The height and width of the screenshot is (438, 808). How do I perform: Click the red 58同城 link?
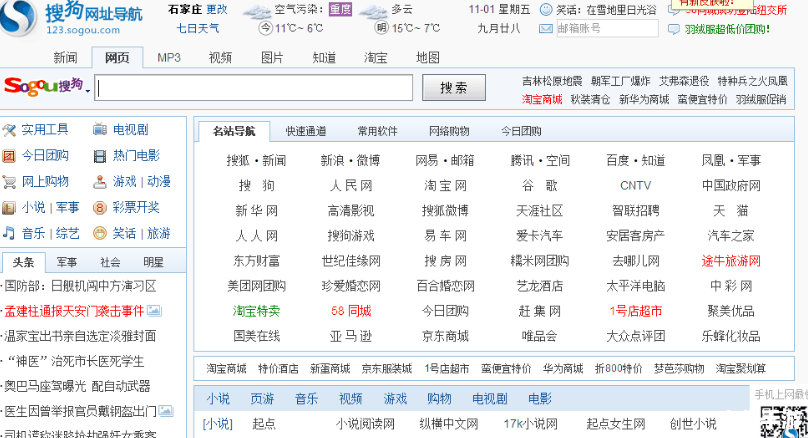pyautogui.click(x=351, y=311)
